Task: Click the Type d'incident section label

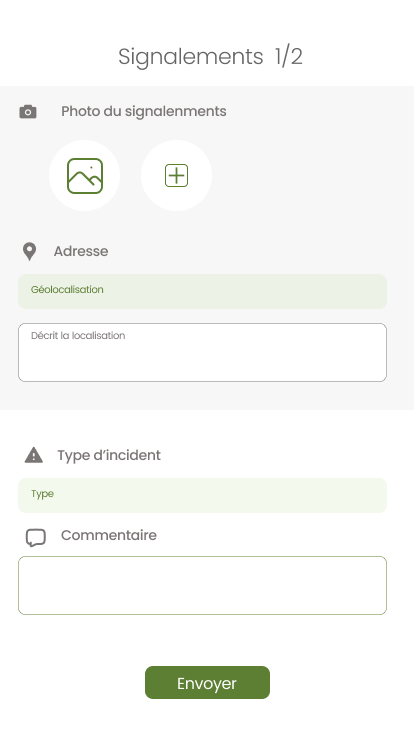Action: click(x=109, y=455)
